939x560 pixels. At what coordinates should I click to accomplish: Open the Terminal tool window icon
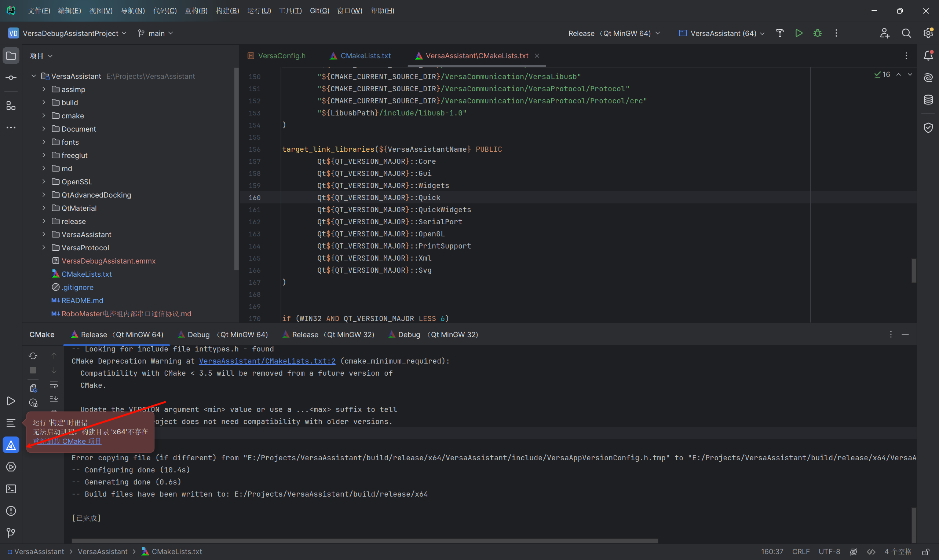[x=11, y=489]
